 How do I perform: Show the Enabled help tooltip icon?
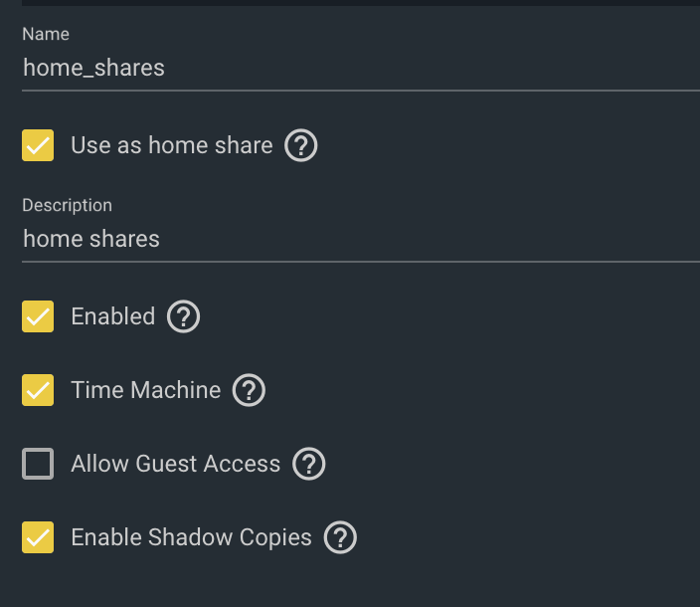[184, 316]
